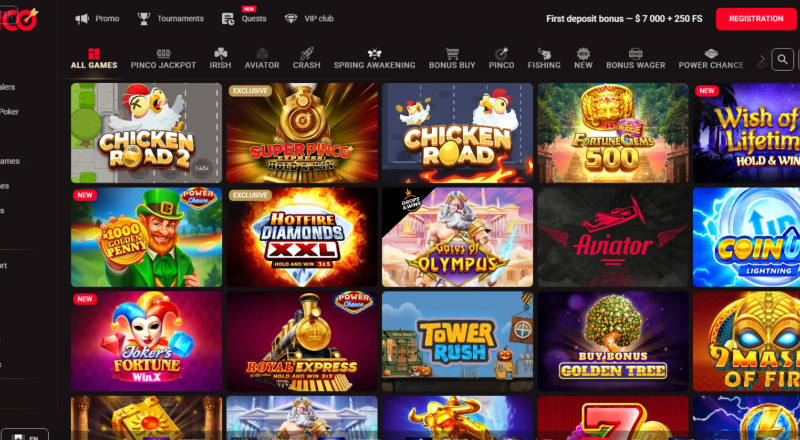Open the Coin Up Lightning game

[746, 237]
